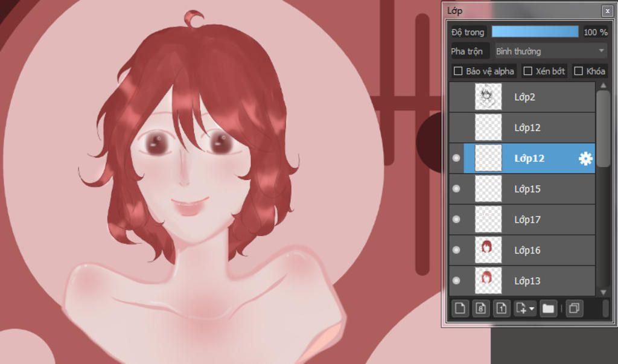Viewport: 618px width, 364px height.
Task: Turn off visibility for Lớp16
Action: click(456, 250)
